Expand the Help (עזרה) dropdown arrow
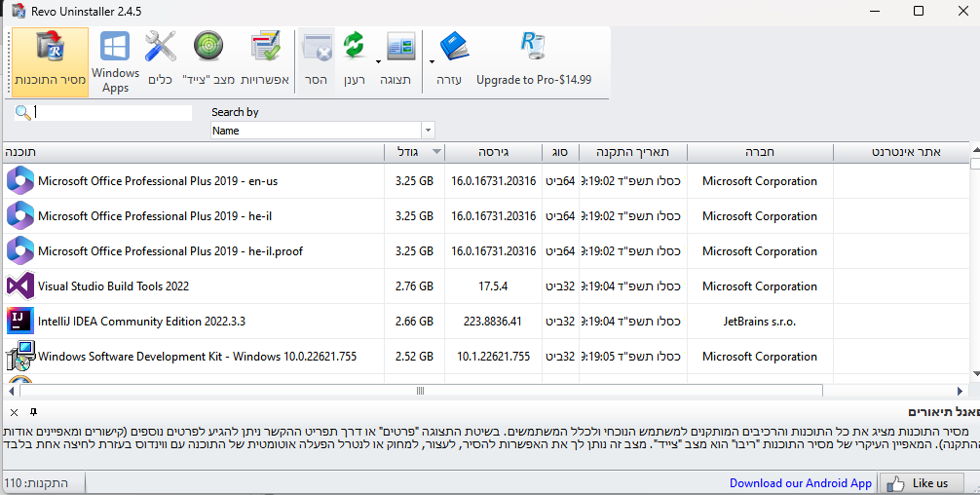Viewport: 980px width, 495px height. coord(432,61)
